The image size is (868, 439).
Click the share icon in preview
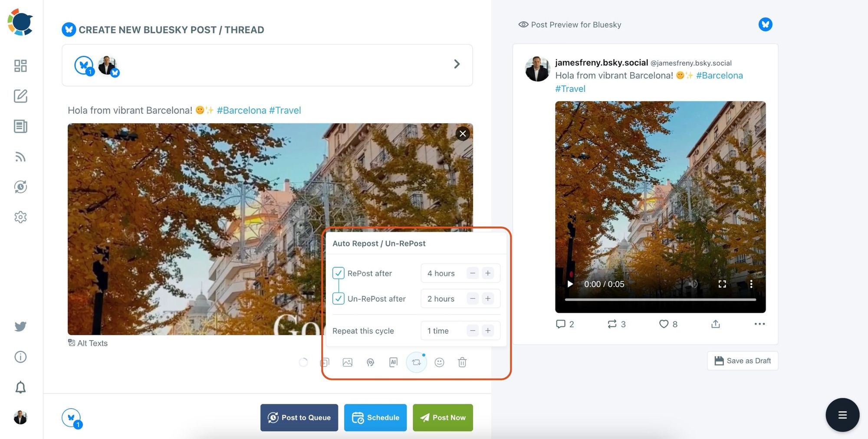(716, 324)
